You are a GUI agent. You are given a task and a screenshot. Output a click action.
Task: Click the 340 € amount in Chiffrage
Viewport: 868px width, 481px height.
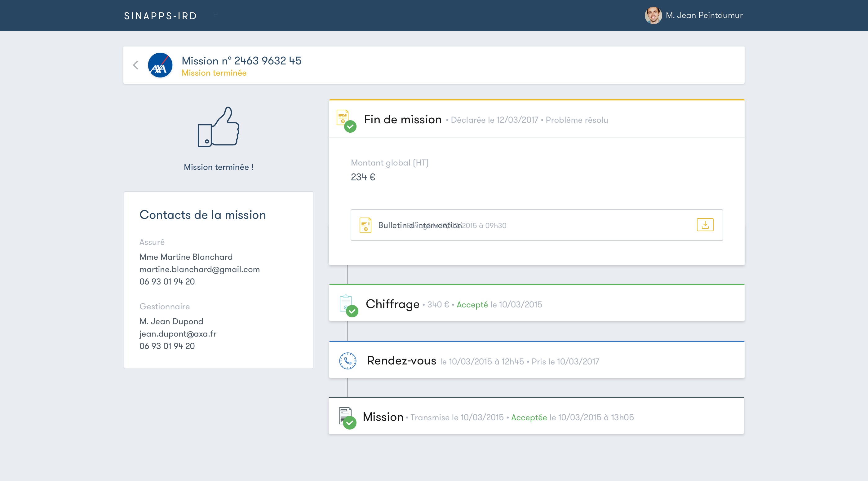438,304
